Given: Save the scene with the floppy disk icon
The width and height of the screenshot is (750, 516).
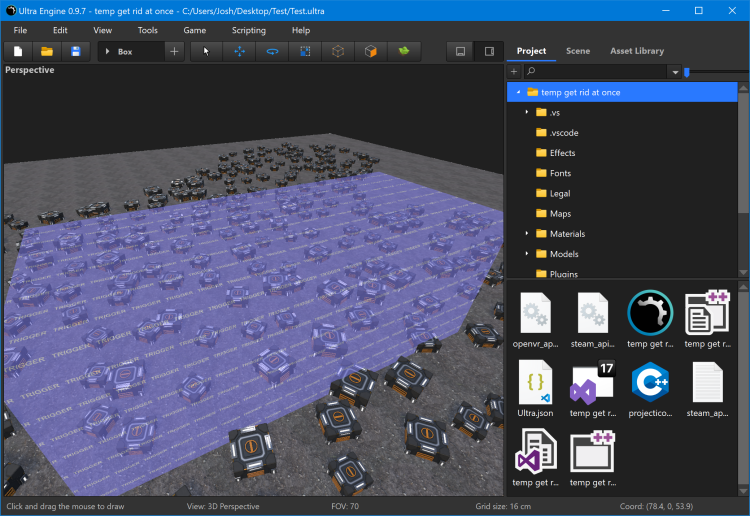Looking at the screenshot, I should [75, 51].
